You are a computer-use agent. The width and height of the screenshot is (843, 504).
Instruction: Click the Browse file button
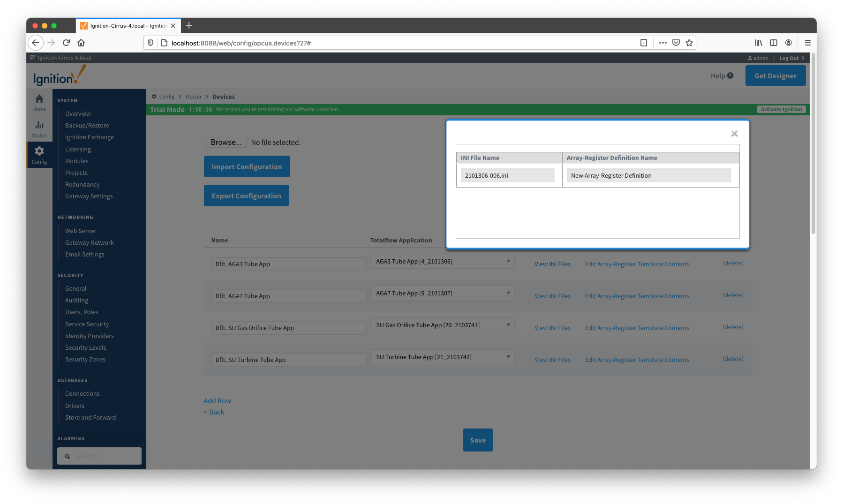click(226, 142)
